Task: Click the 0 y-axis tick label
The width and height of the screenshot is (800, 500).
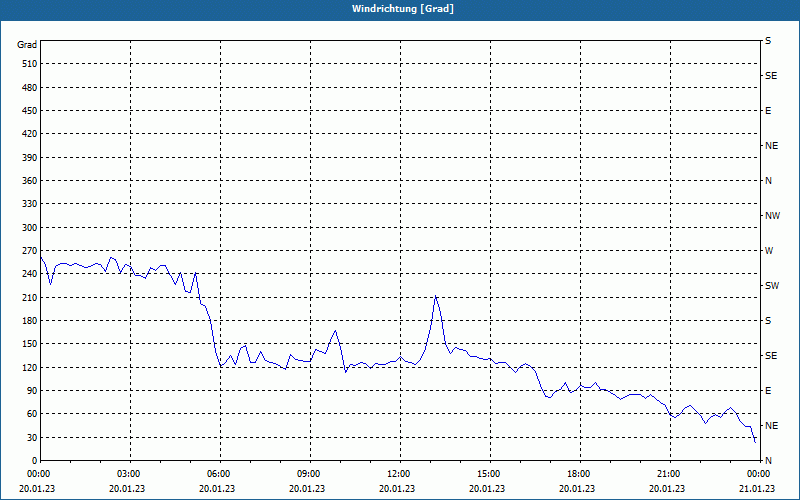Action: click(35, 460)
